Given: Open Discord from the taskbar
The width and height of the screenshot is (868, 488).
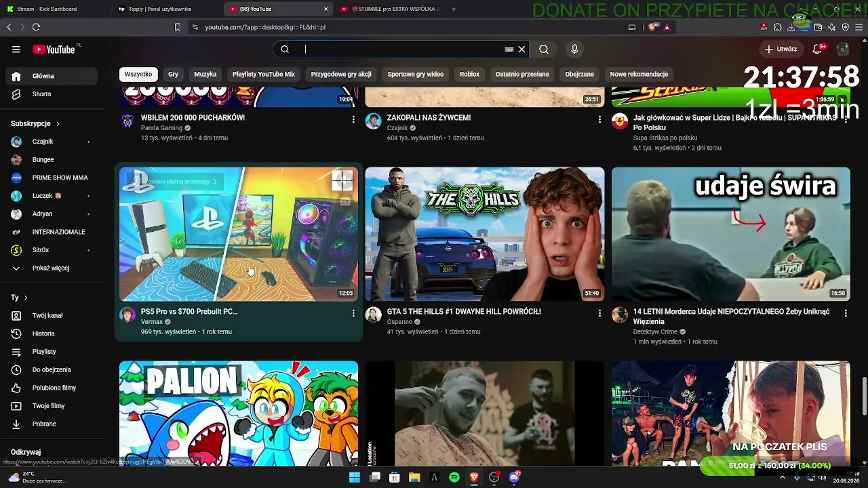Looking at the screenshot, I should (514, 477).
